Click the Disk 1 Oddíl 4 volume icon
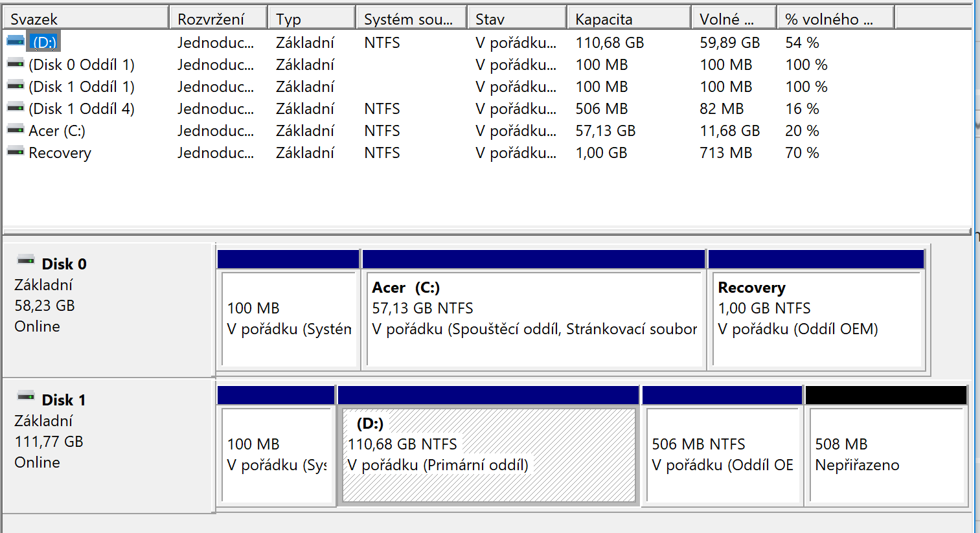Image resolution: width=980 pixels, height=533 pixels. click(15, 108)
